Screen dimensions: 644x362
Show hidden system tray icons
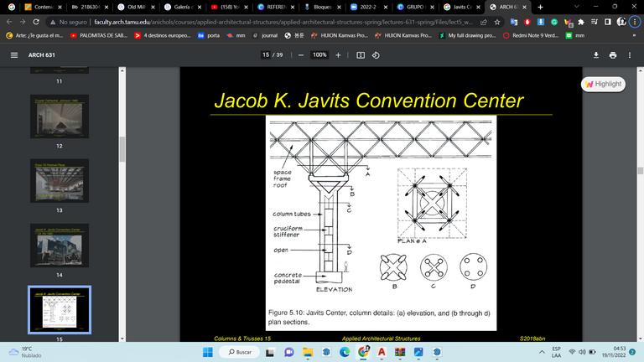pos(543,352)
